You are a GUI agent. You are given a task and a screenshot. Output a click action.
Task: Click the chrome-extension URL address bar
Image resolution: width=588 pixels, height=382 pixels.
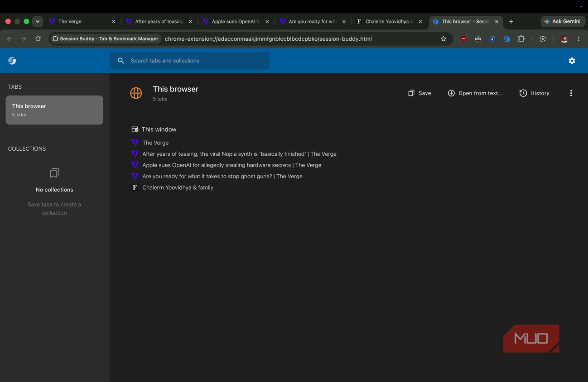(x=268, y=39)
